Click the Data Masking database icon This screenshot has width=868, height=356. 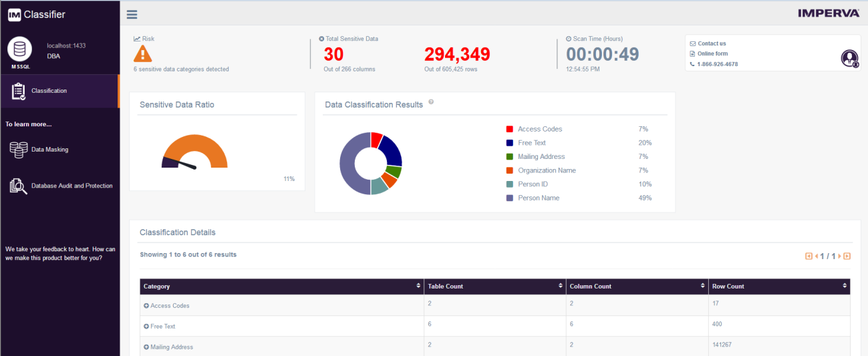point(19,150)
